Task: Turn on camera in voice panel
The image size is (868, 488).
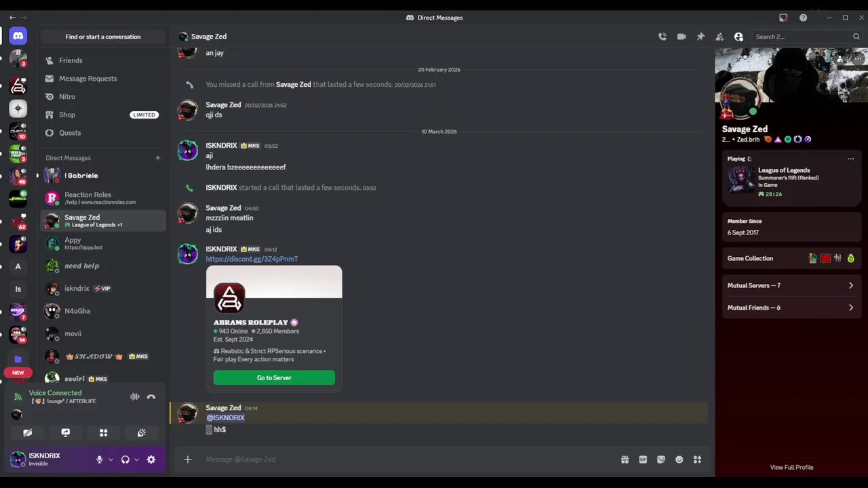Action: [28, 432]
